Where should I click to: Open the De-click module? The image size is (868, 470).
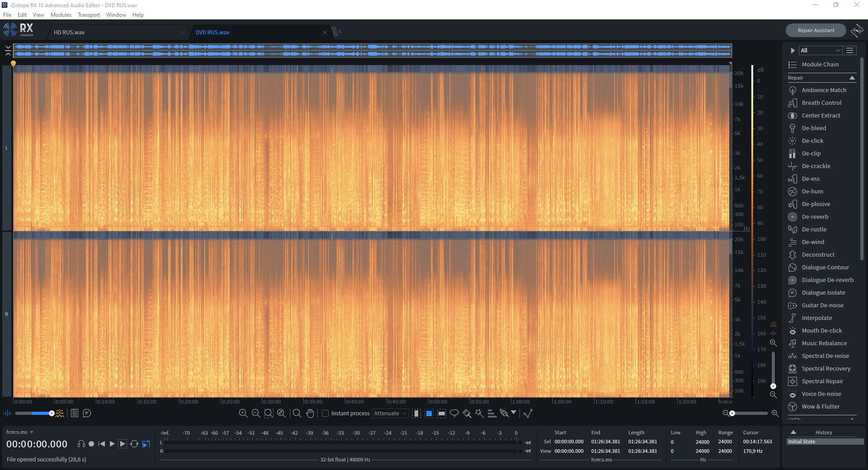pyautogui.click(x=812, y=141)
